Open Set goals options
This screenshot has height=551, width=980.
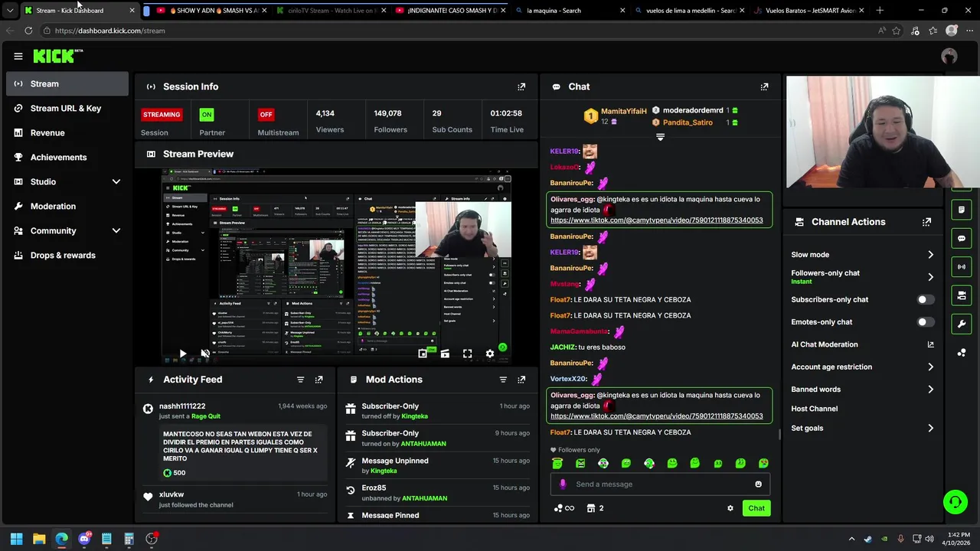pyautogui.click(x=863, y=429)
